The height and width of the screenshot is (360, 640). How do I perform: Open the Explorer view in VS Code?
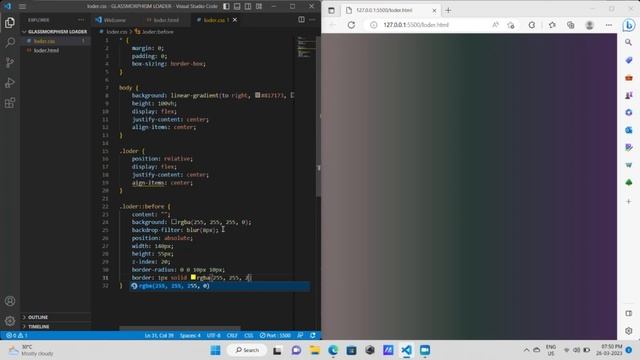click(x=10, y=22)
